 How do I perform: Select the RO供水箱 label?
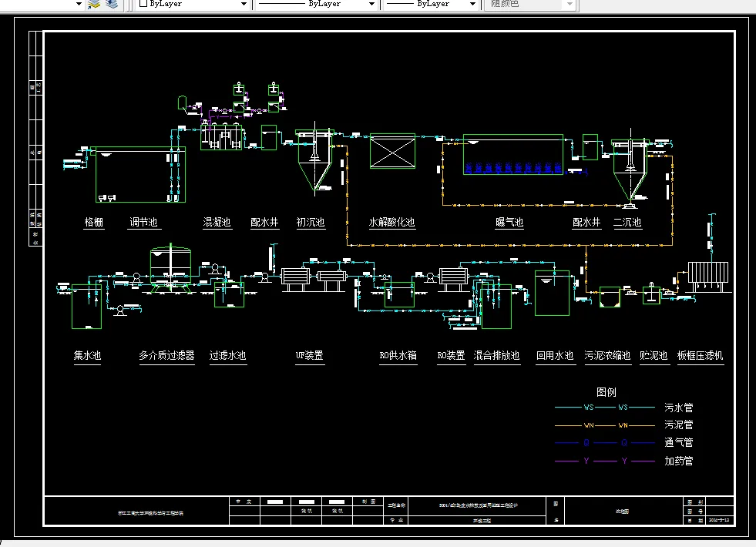(398, 356)
